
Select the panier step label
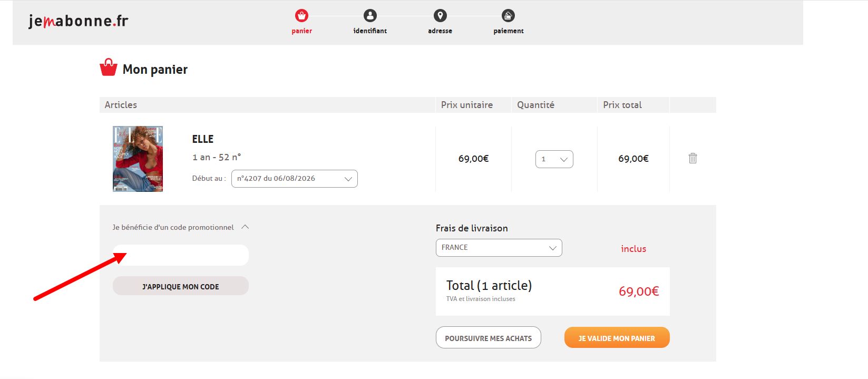click(x=301, y=31)
